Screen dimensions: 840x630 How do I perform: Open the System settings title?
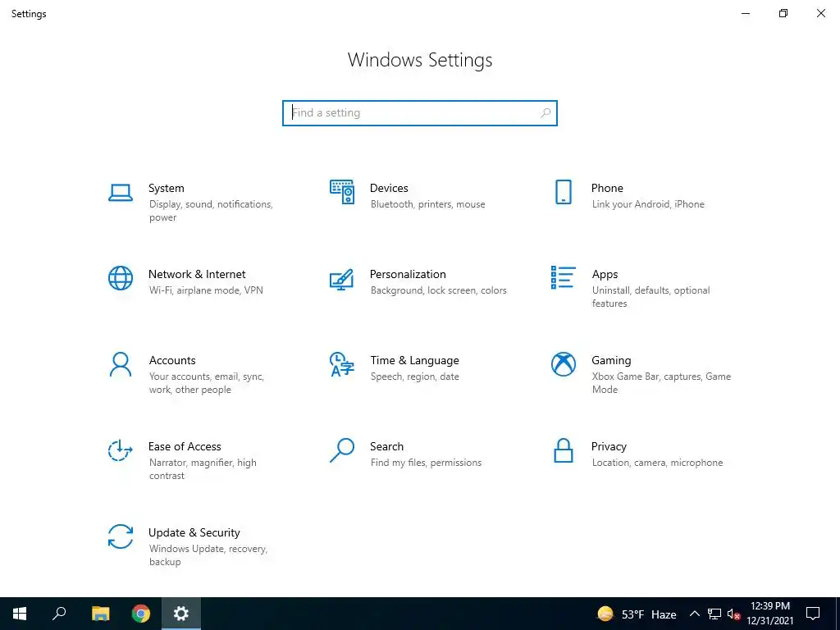click(x=166, y=188)
